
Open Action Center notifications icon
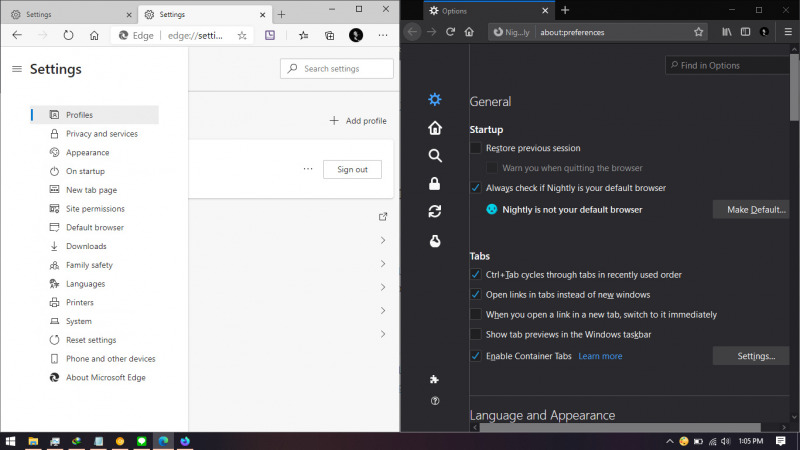(781, 441)
